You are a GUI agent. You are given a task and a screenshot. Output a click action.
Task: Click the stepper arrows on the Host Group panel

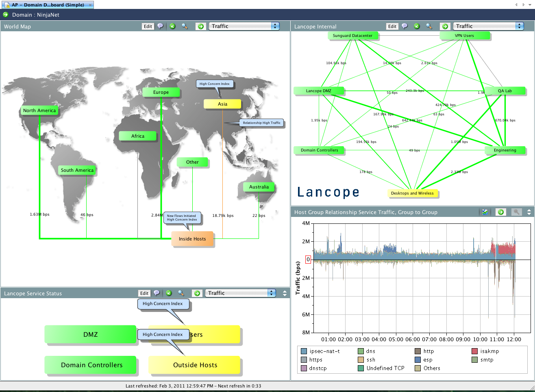[529, 212]
